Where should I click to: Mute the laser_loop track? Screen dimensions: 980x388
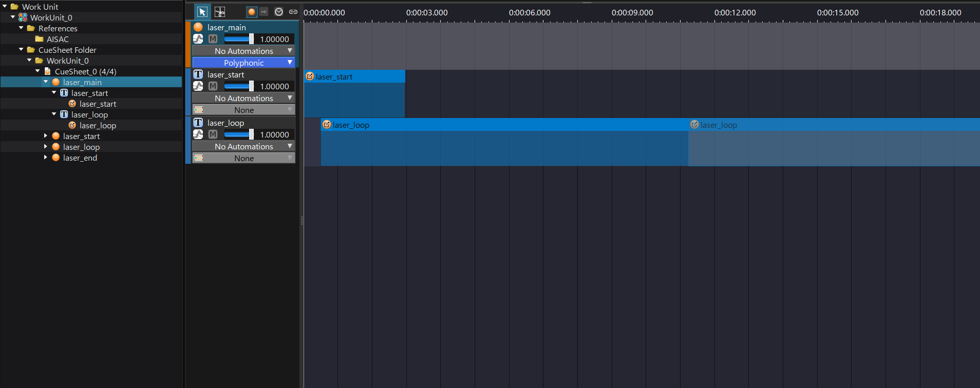pyautogui.click(x=213, y=134)
